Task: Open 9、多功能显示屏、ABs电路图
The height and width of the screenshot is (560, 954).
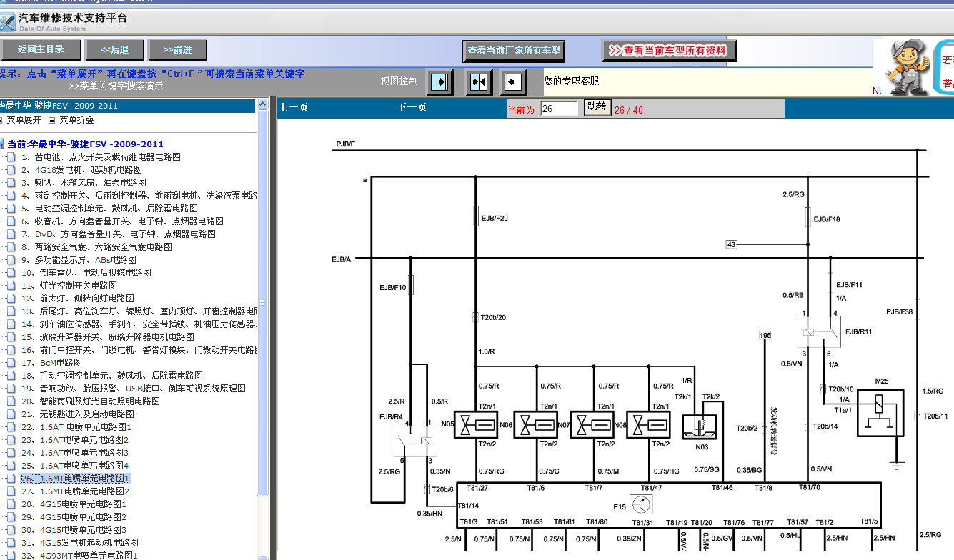Action: [79, 260]
